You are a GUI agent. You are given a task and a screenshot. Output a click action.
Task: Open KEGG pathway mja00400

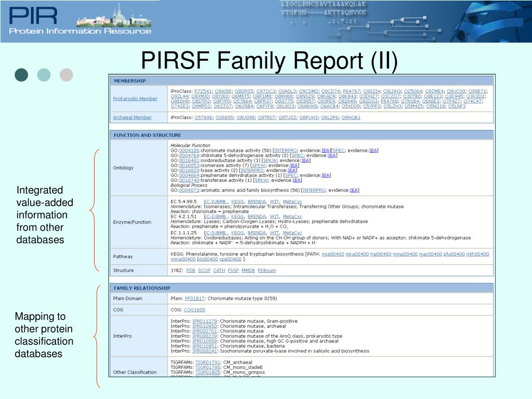point(332,254)
